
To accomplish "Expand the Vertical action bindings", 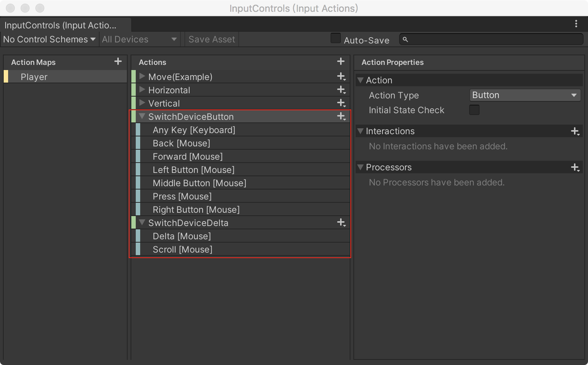I will tap(142, 103).
